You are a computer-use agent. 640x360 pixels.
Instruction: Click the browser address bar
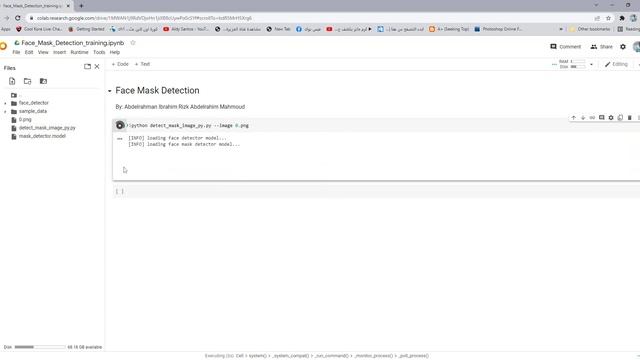[x=310, y=18]
